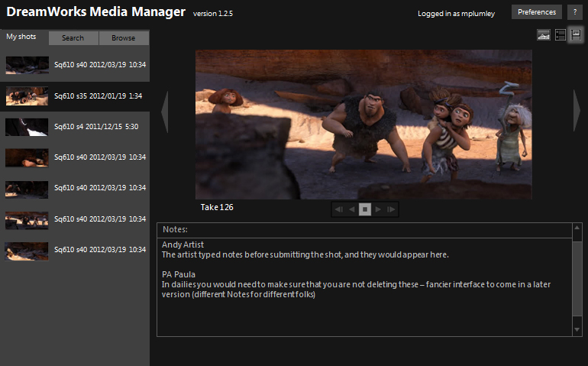
Task: Click the 'Sq610 s35 2012/01/19 1:34' label
Action: [98, 96]
